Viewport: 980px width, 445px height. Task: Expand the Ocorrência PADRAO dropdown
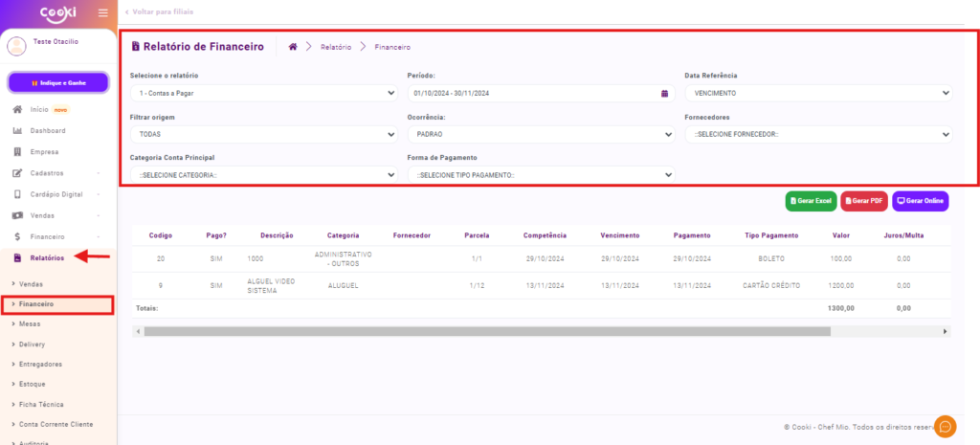(x=541, y=134)
